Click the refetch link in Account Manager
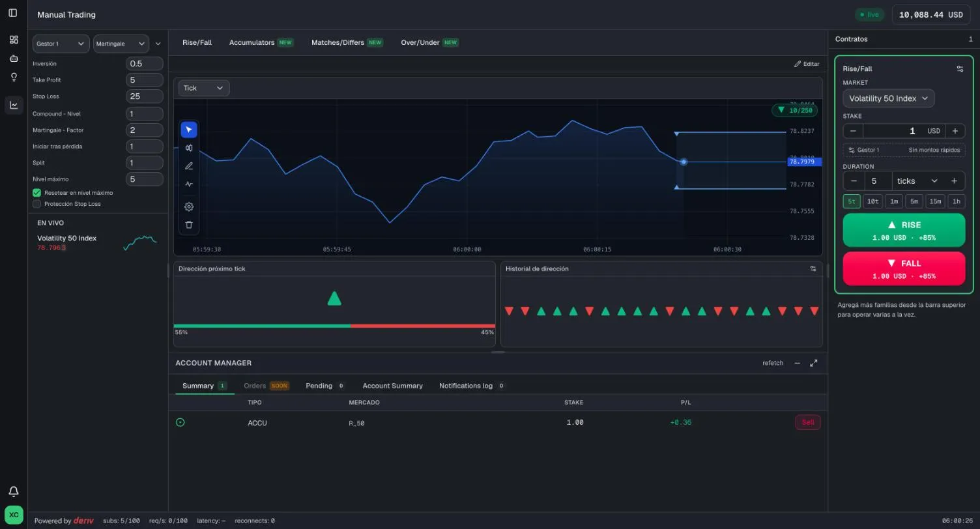980x529 pixels. 773,363
